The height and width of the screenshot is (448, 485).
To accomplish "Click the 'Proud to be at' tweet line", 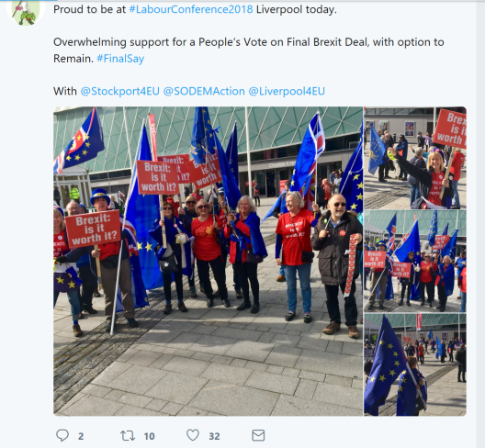I will click(195, 9).
